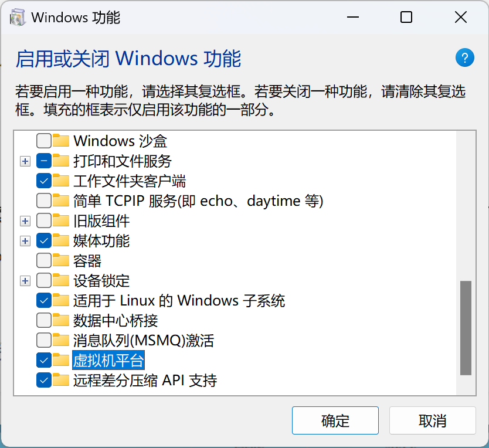This screenshot has width=489, height=448.
Task: Tick the 消息队列(MSMQ)激活 checkbox
Action: click(x=43, y=340)
